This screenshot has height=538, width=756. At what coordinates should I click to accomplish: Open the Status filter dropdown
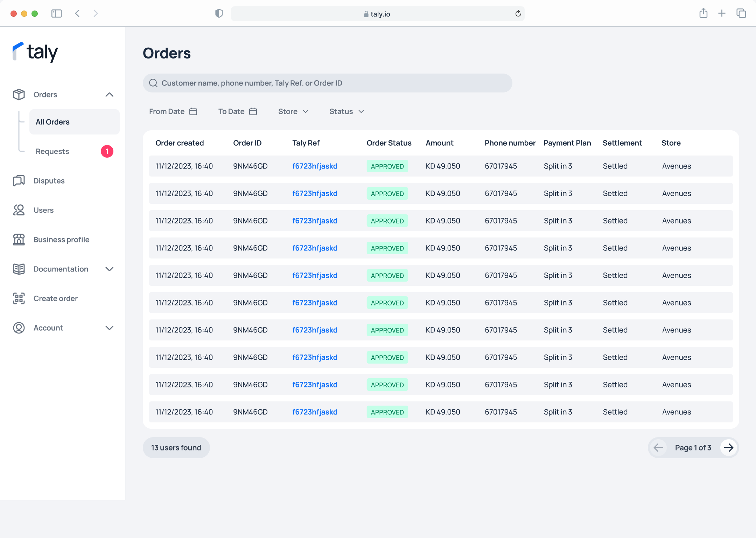coord(347,111)
